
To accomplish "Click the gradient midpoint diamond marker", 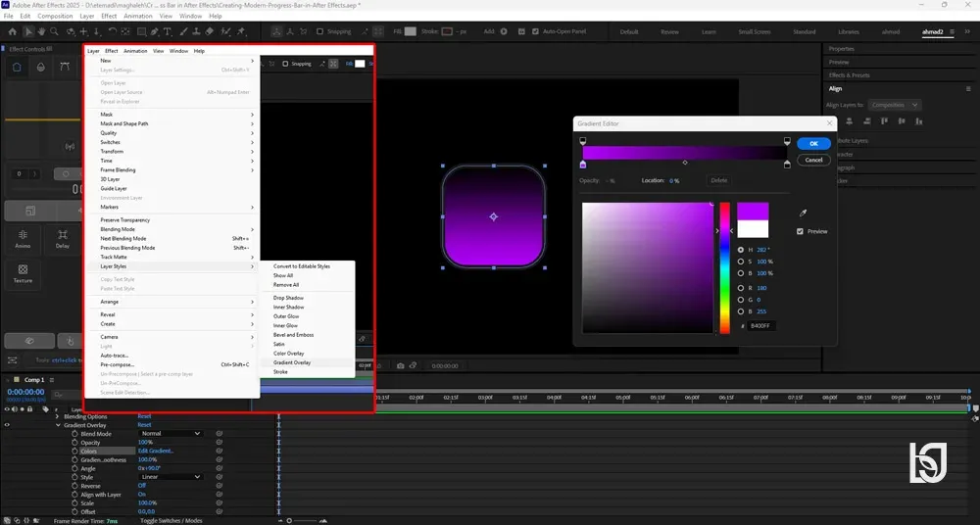I will pos(685,163).
